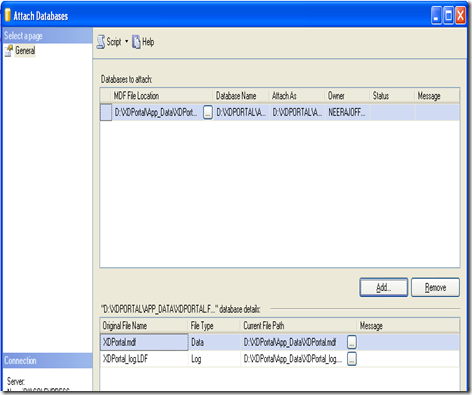Image resolution: width=472 pixels, height=395 pixels.
Task: Click the File Type column header
Action: (x=214, y=326)
